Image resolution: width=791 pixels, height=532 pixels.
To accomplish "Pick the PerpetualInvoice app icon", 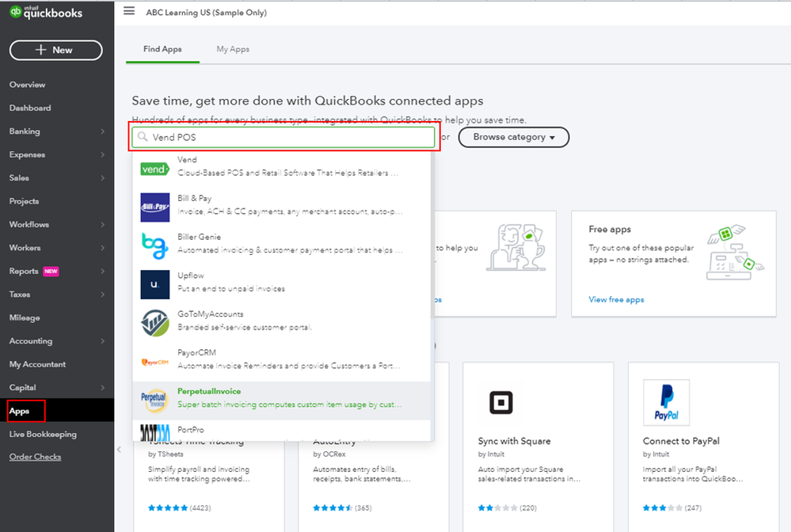I will (154, 400).
